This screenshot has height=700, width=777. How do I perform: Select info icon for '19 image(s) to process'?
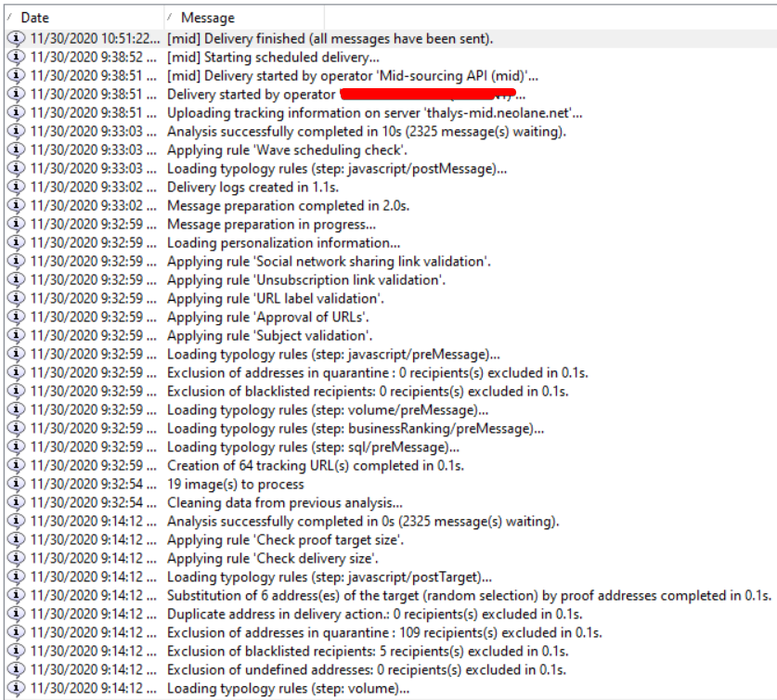(15, 484)
